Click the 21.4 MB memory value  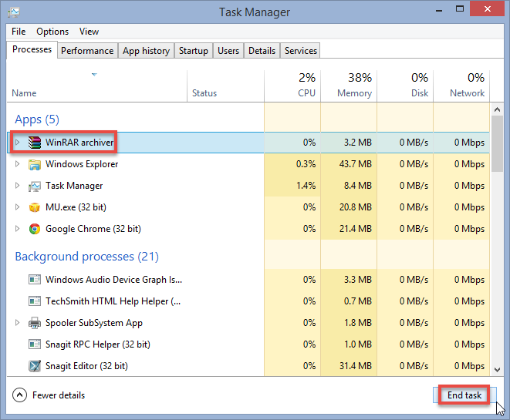coord(356,229)
